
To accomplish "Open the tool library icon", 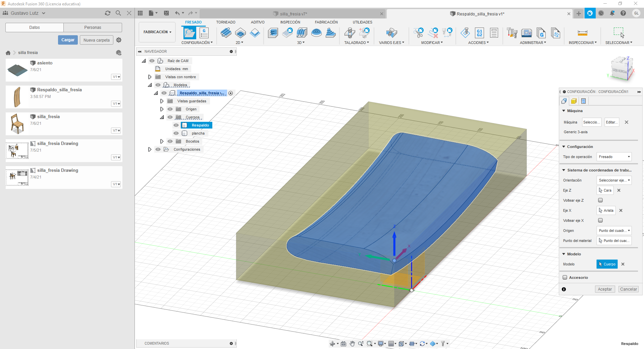I will click(512, 33).
